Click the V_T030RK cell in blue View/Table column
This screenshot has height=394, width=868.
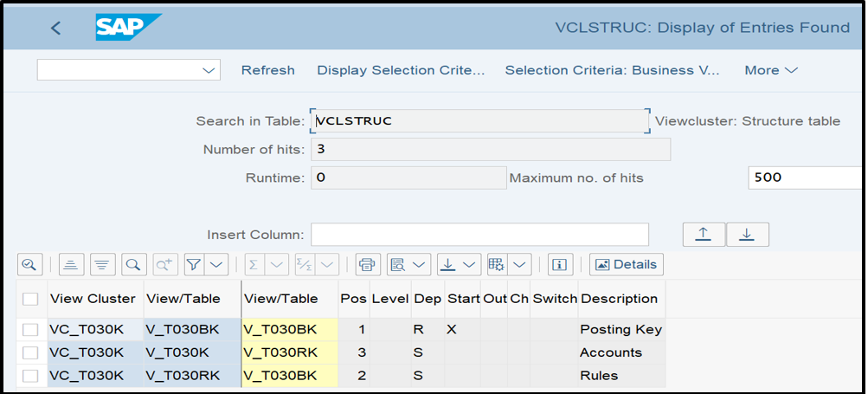click(192, 376)
